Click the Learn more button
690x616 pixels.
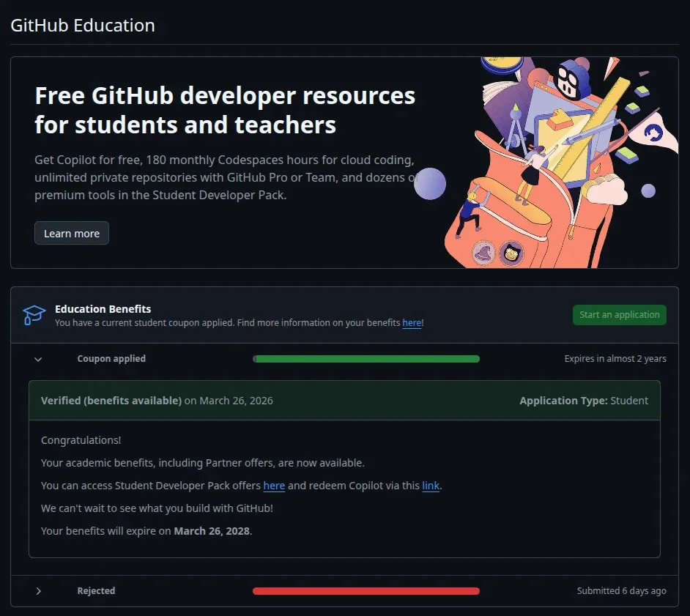point(71,233)
